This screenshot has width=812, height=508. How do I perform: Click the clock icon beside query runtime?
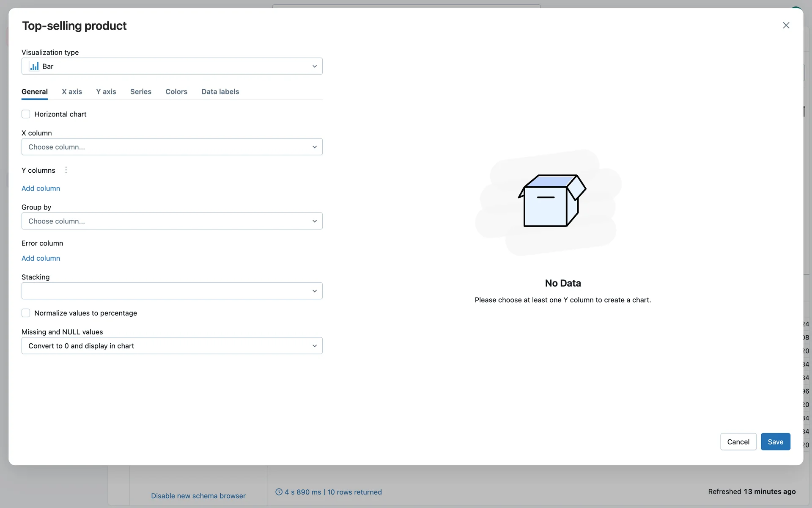279,492
